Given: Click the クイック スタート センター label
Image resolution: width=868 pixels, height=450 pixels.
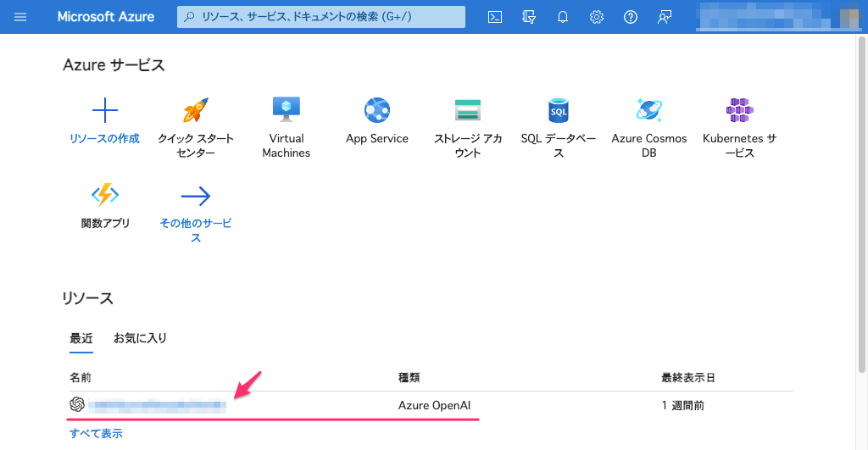Looking at the screenshot, I should tap(196, 146).
